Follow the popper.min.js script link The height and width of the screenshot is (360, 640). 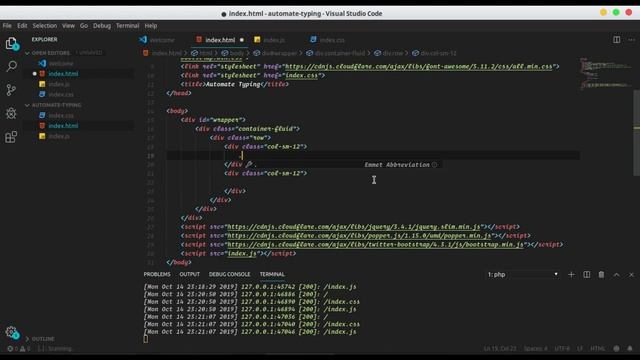(x=360, y=236)
